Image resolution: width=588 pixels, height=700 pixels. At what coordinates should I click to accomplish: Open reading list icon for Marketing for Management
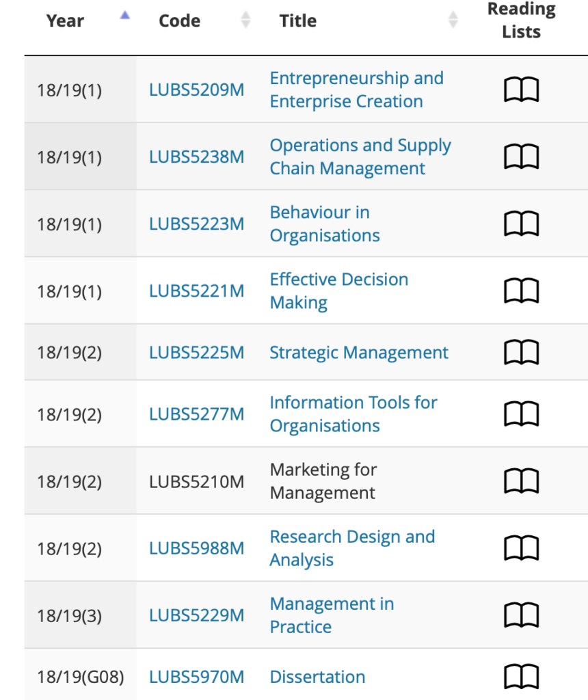pyautogui.click(x=521, y=481)
